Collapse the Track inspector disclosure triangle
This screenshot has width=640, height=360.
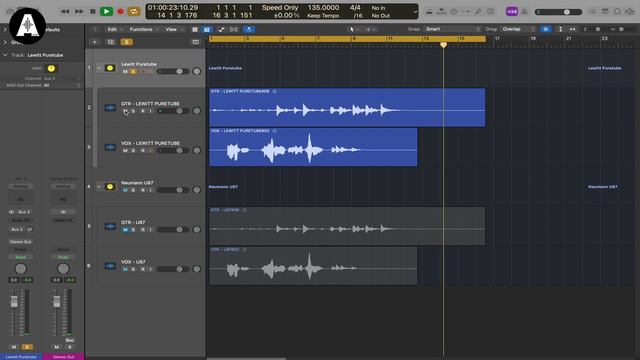5,55
